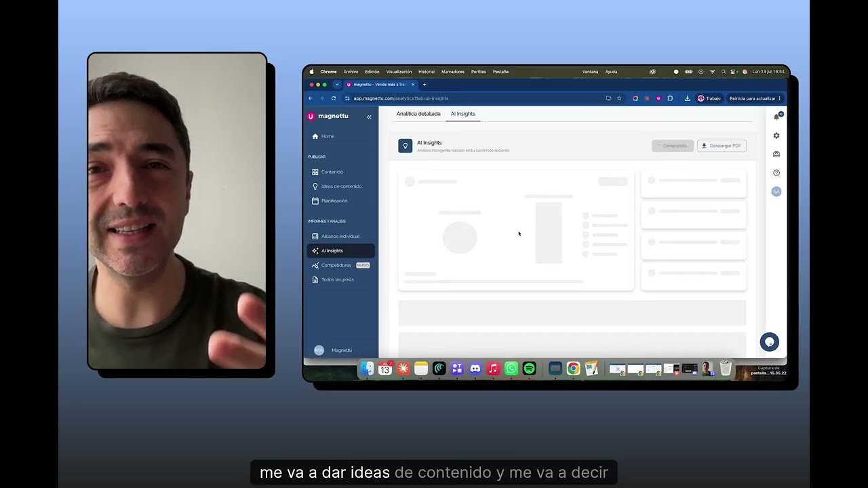The width and height of the screenshot is (868, 488).
Task: Open the Visualización menu
Action: click(399, 72)
